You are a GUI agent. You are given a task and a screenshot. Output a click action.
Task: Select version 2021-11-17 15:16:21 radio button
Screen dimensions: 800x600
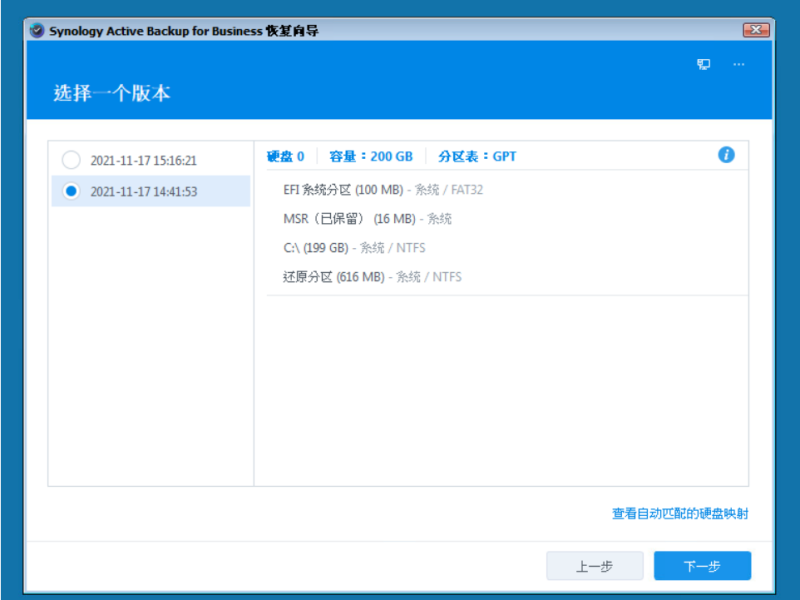point(71,160)
